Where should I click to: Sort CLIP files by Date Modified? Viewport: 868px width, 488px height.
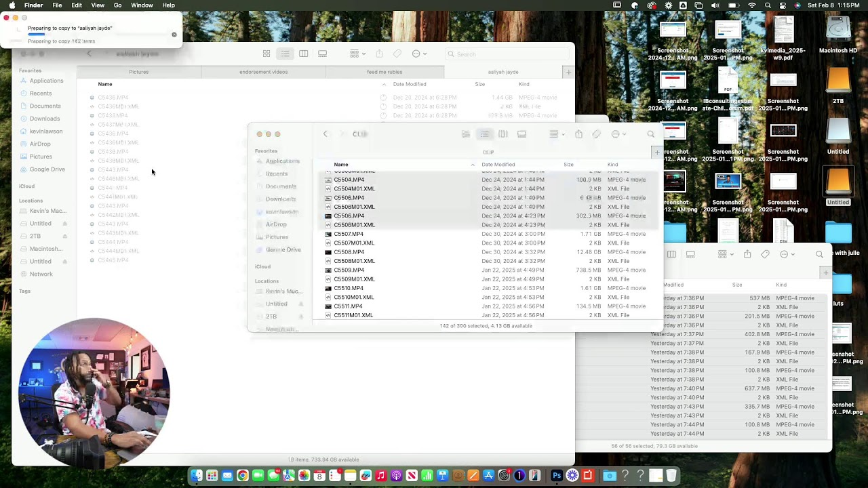click(498, 165)
